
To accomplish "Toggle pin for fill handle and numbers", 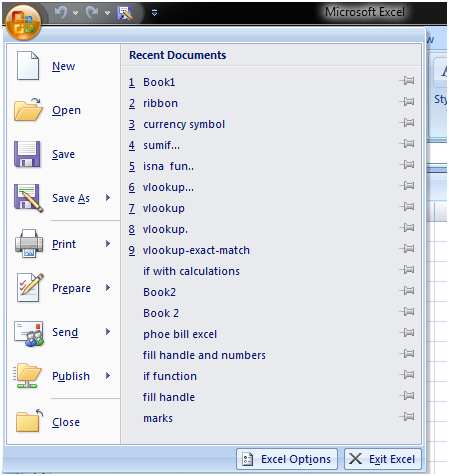I will pos(407,354).
